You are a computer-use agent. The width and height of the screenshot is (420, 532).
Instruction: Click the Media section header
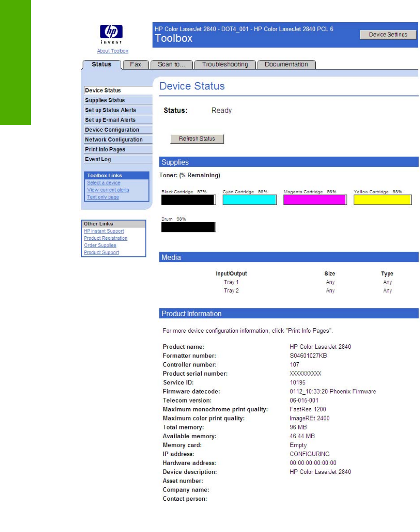pos(289,258)
